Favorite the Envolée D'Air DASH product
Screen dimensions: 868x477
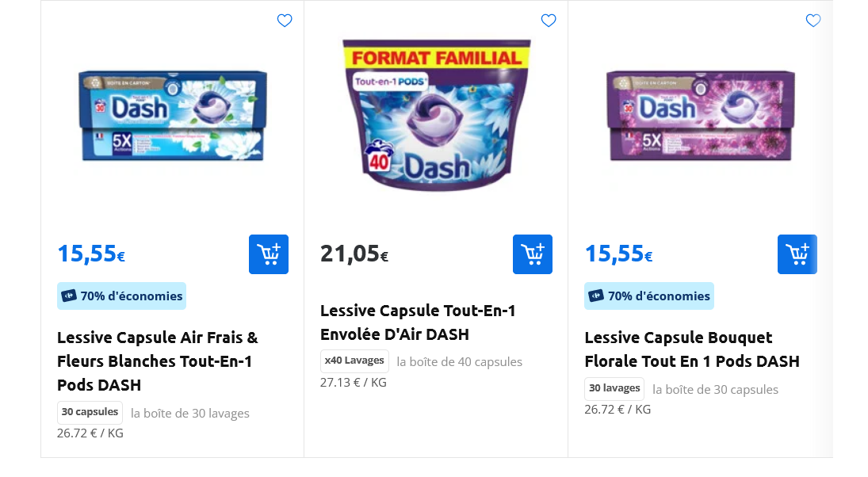549,21
